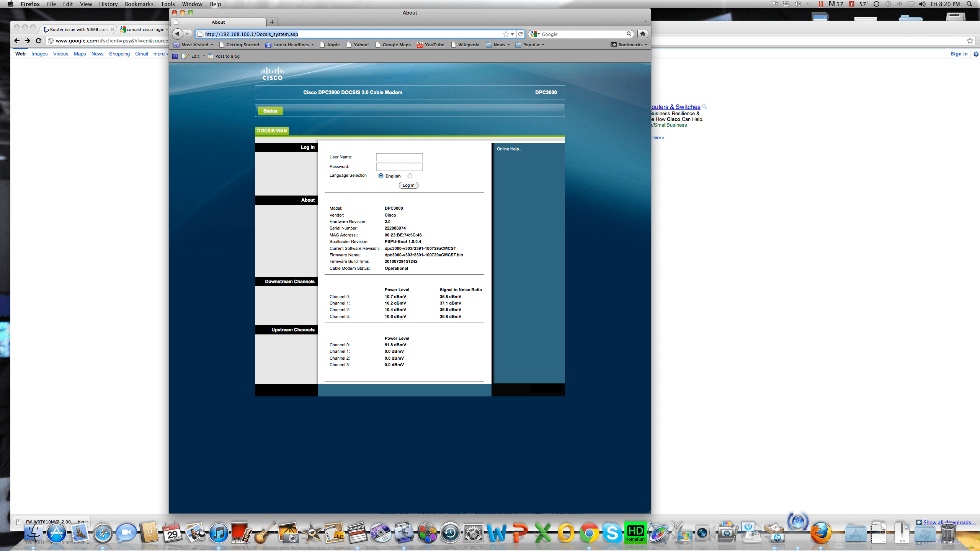This screenshot has height=551, width=980.
Task: Open the Firefox History menu
Action: [108, 4]
